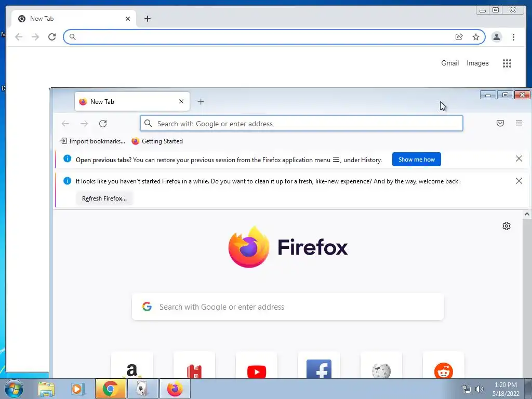Select Chrome's New Tab tab
The image size is (532, 399).
[x=74, y=19]
